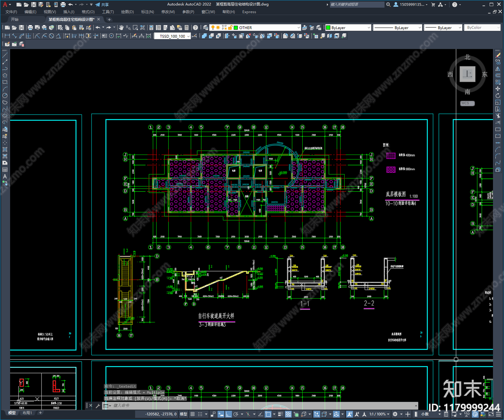Open the annotation scale 1:1/100% dropdown
504x420 pixels.
(379, 414)
